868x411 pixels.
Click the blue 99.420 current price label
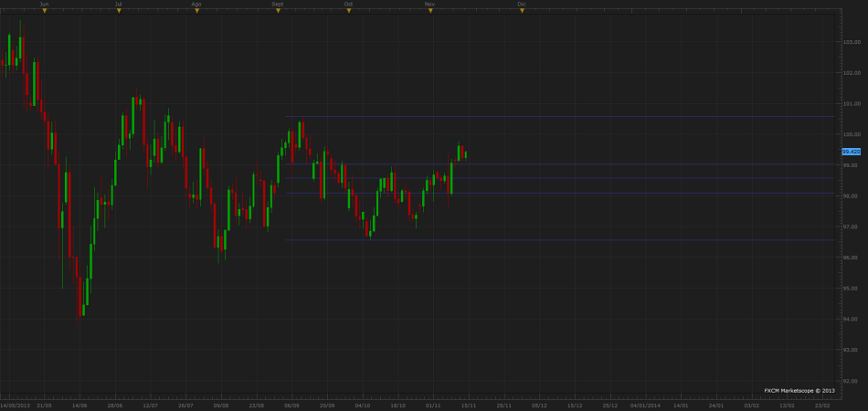[851, 151]
